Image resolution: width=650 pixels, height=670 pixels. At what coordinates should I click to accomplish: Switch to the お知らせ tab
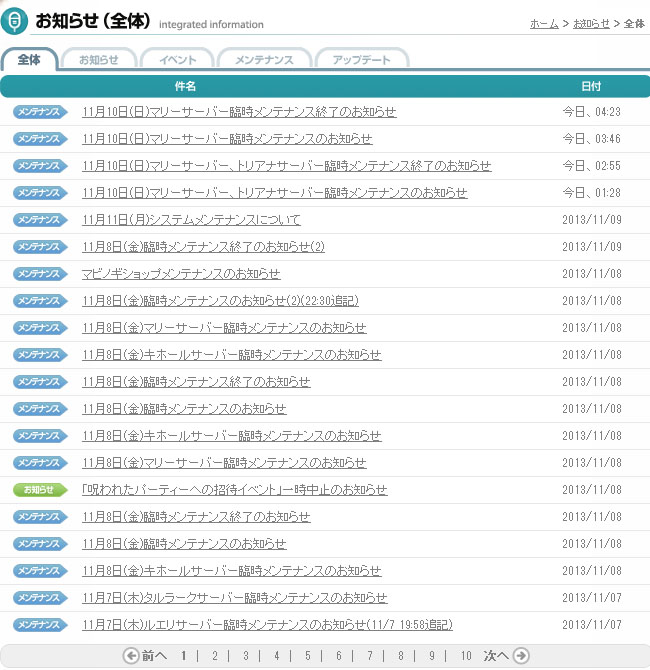[x=99, y=59]
